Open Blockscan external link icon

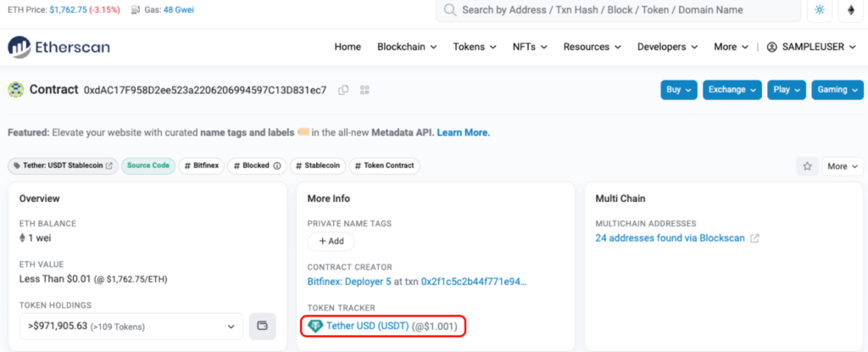tap(754, 238)
